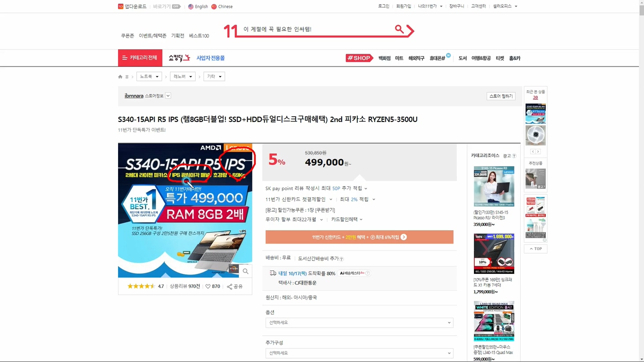Open the 추가구성 선택하세요 dropdown
Screen dimensions: 644x362
coord(359,353)
